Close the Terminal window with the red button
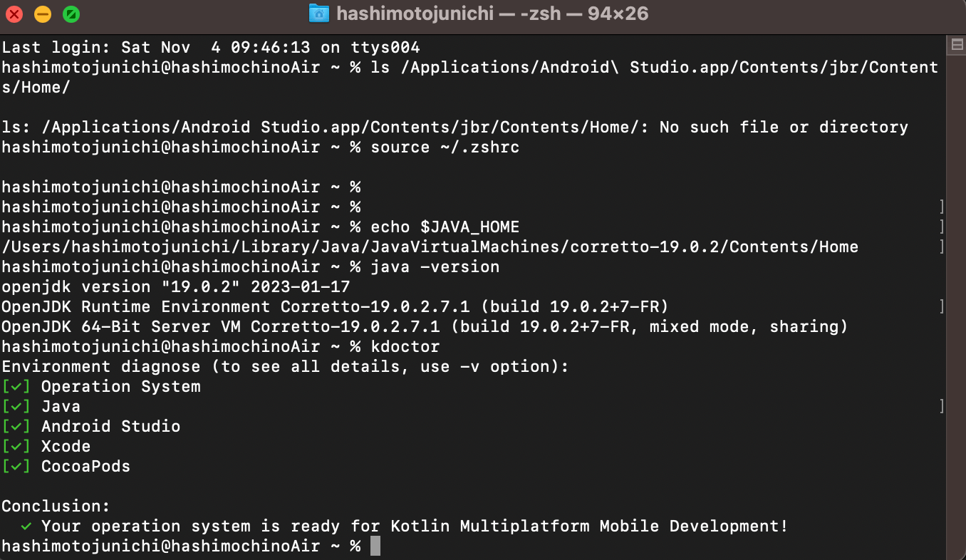966x560 pixels. point(14,14)
